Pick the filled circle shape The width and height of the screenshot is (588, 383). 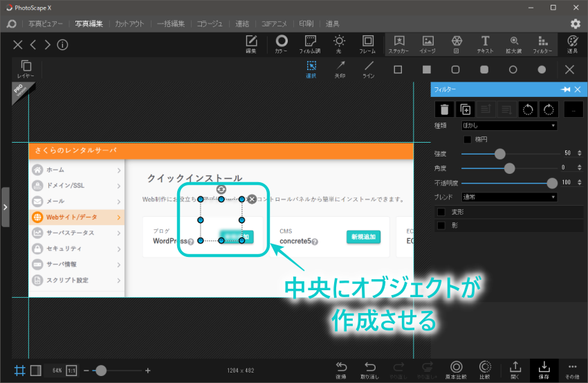542,69
